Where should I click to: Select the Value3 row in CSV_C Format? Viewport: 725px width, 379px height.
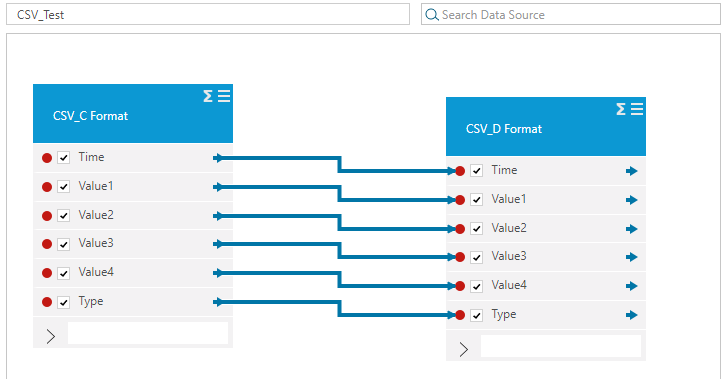tap(133, 244)
